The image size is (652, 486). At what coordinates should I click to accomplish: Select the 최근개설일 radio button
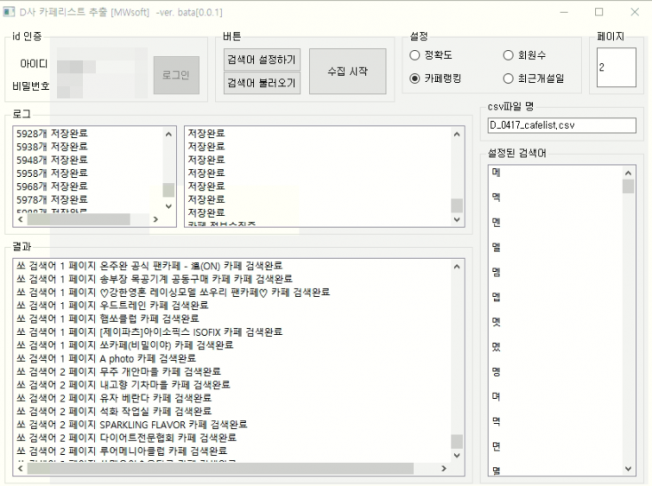coord(508,78)
